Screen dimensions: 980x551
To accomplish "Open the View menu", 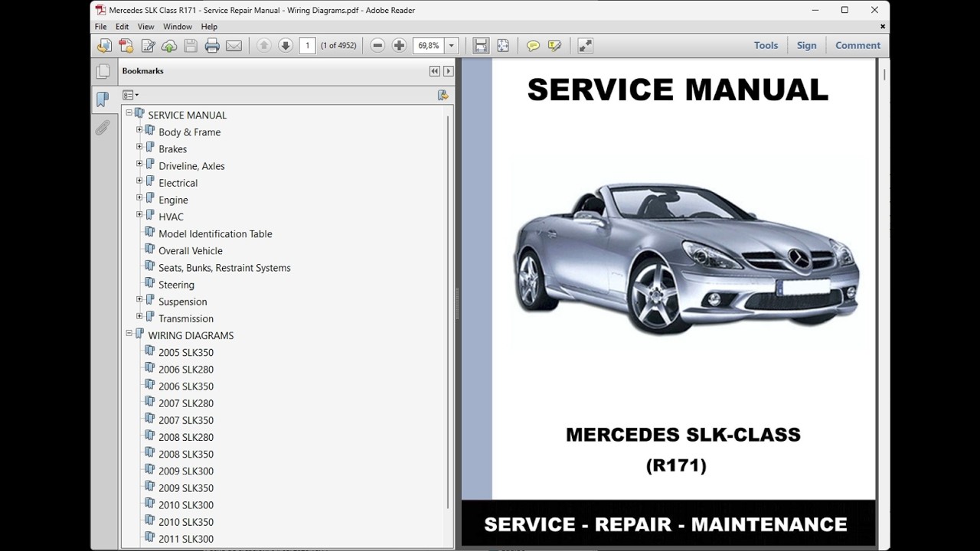I will 145,27.
